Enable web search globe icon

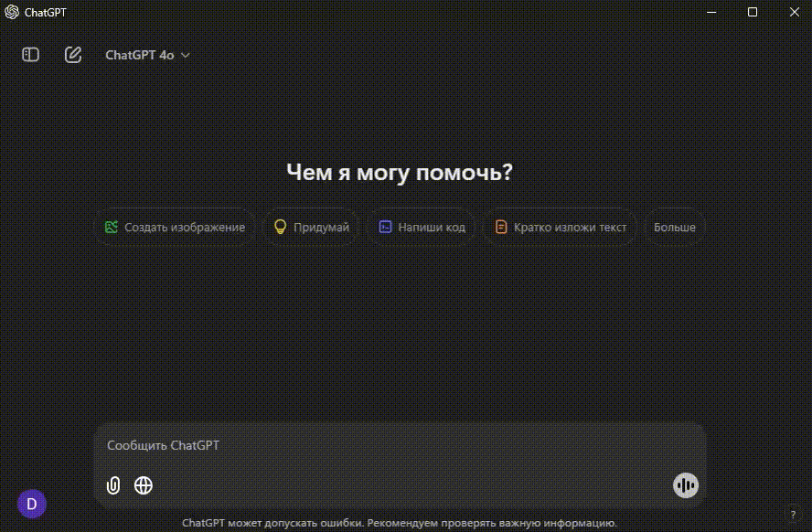pyautogui.click(x=144, y=485)
